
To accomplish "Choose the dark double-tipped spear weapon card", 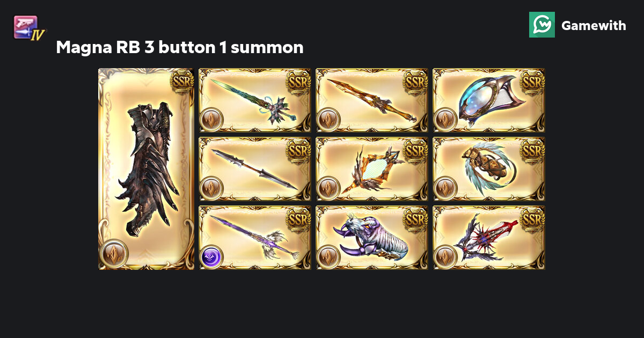I will point(255,169).
